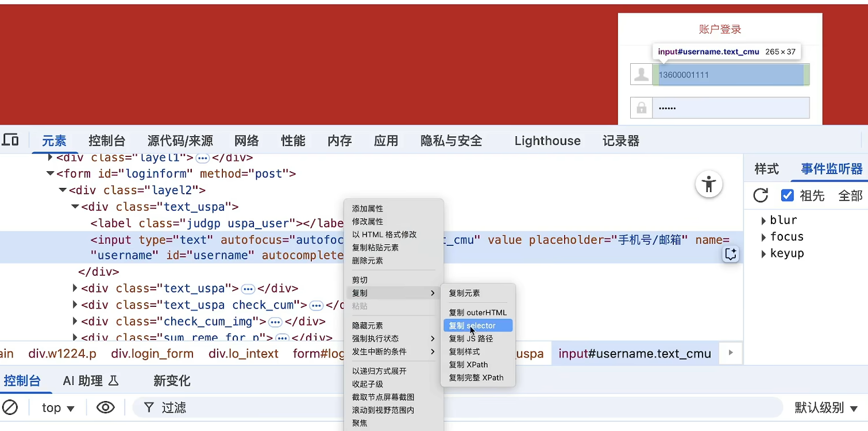Click the console 过滤 filter field

[458, 407]
